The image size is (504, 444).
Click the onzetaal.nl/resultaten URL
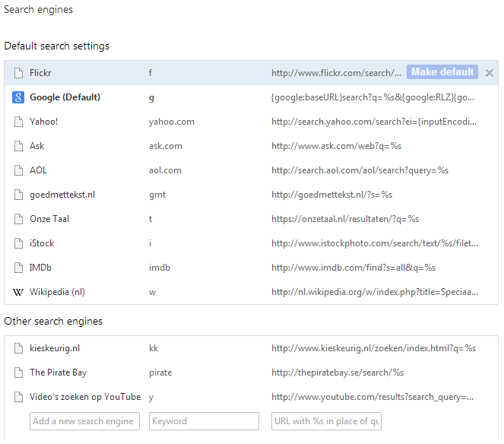(345, 219)
